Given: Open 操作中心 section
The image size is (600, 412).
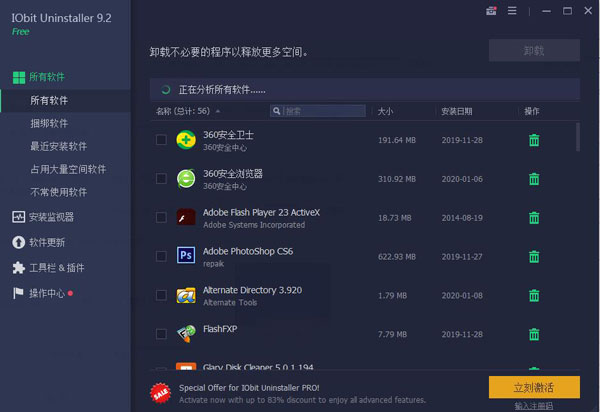Looking at the screenshot, I should [x=47, y=293].
